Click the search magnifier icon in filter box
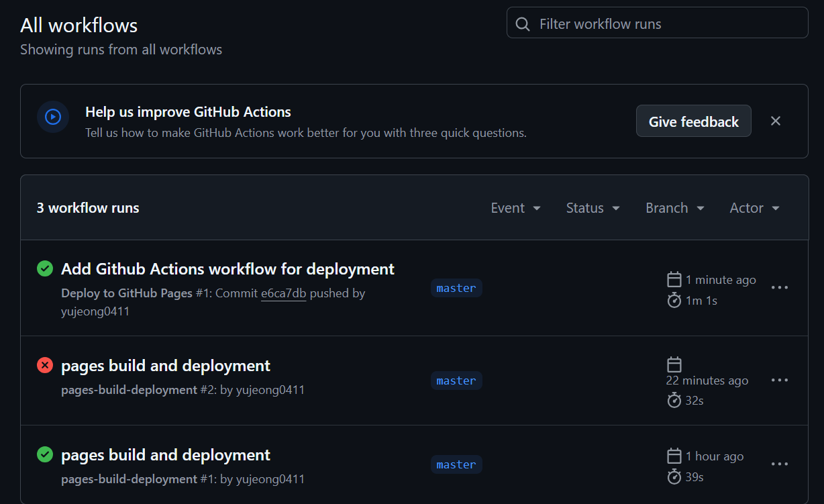Viewport: 824px width, 504px height. (x=522, y=24)
